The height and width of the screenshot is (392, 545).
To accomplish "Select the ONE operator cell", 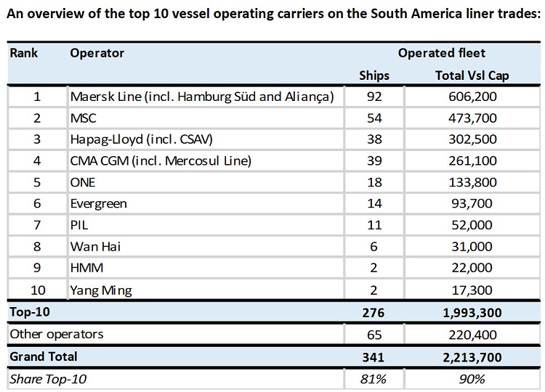I will [x=206, y=182].
